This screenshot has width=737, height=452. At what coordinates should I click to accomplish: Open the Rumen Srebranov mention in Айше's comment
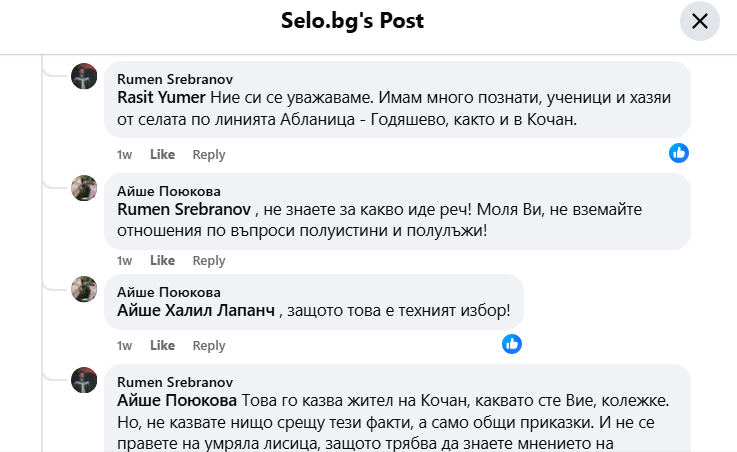coord(183,211)
